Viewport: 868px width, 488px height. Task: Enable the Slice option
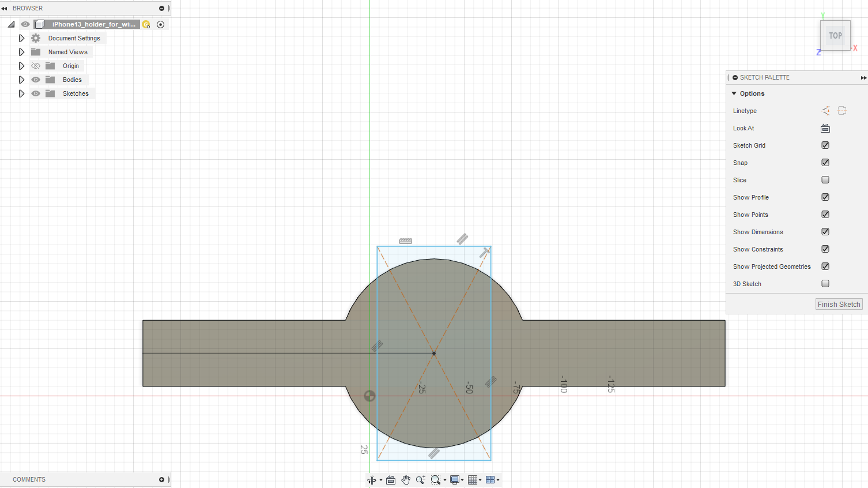825,179
